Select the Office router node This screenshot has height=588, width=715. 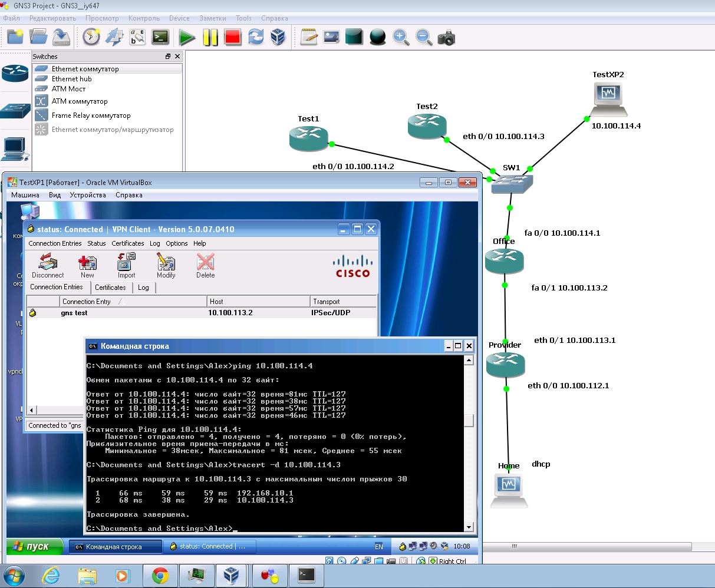click(x=504, y=260)
